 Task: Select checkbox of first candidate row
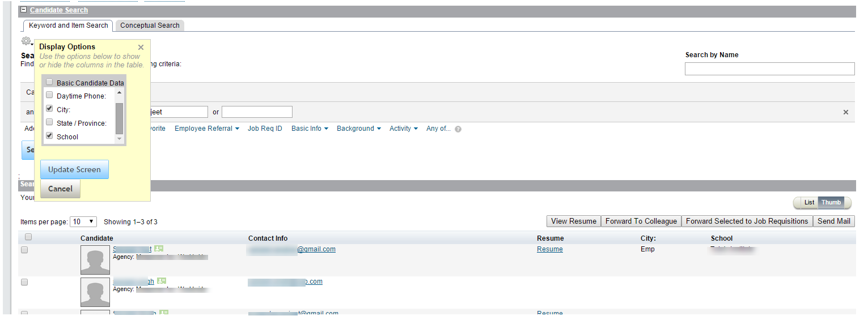pos(24,250)
